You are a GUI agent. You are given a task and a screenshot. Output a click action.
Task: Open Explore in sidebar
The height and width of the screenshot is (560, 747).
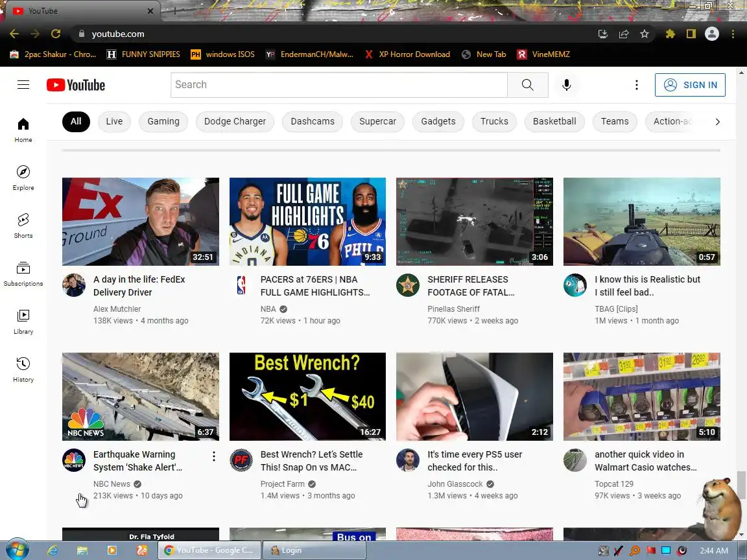[23, 178]
